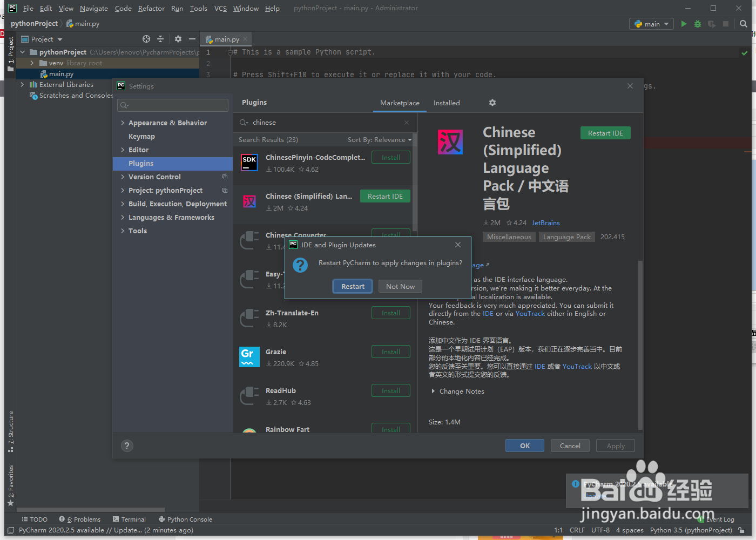Cancel the Settings dialog

click(x=570, y=446)
